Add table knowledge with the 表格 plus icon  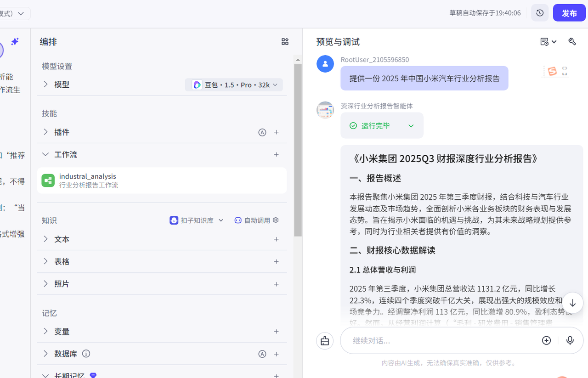coord(277,261)
